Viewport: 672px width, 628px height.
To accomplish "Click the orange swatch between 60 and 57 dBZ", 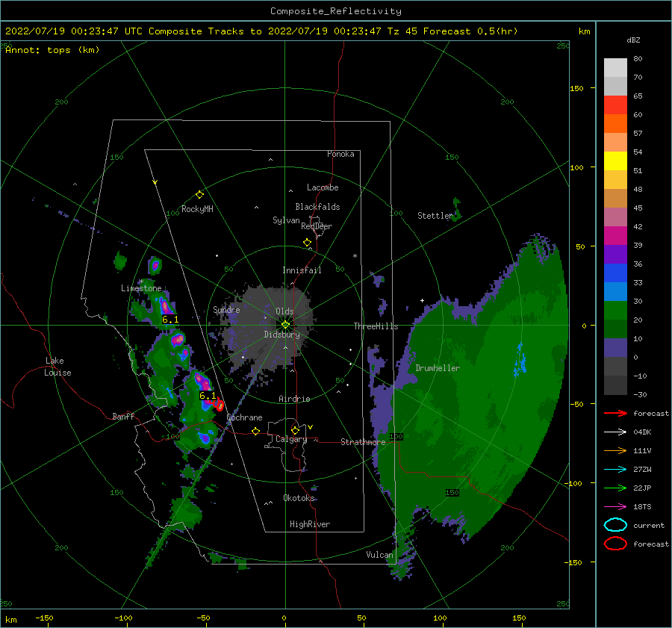I will coord(615,124).
